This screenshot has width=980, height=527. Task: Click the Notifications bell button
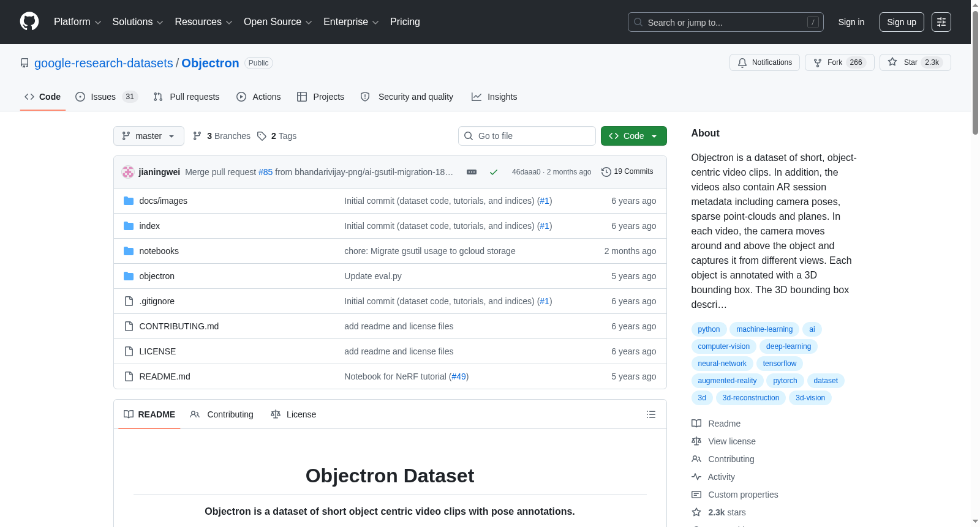tap(764, 62)
